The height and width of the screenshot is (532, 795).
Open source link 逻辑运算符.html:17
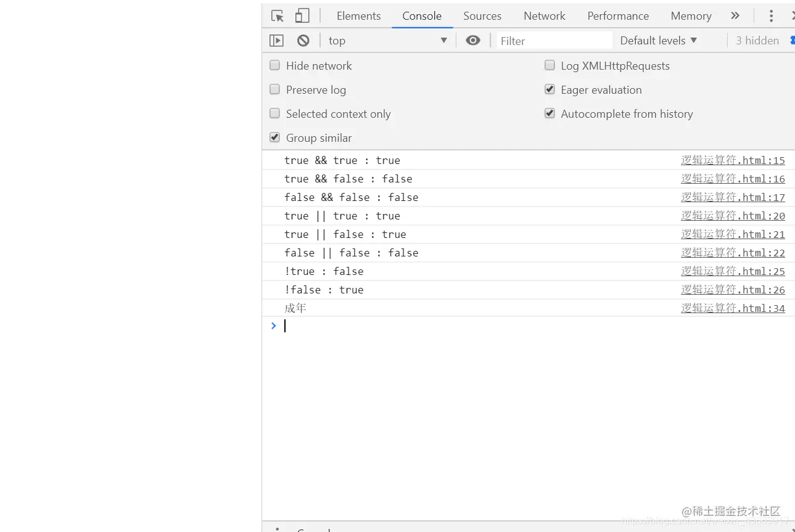click(x=733, y=197)
